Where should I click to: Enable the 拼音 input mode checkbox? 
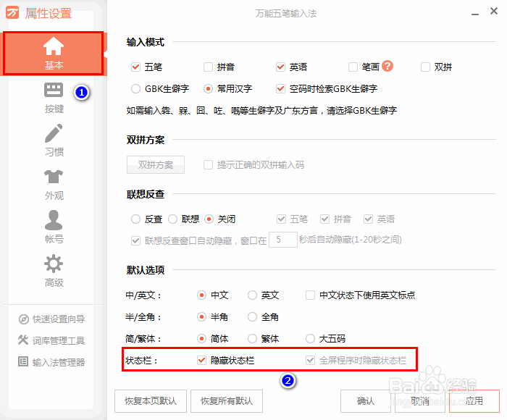pos(208,67)
